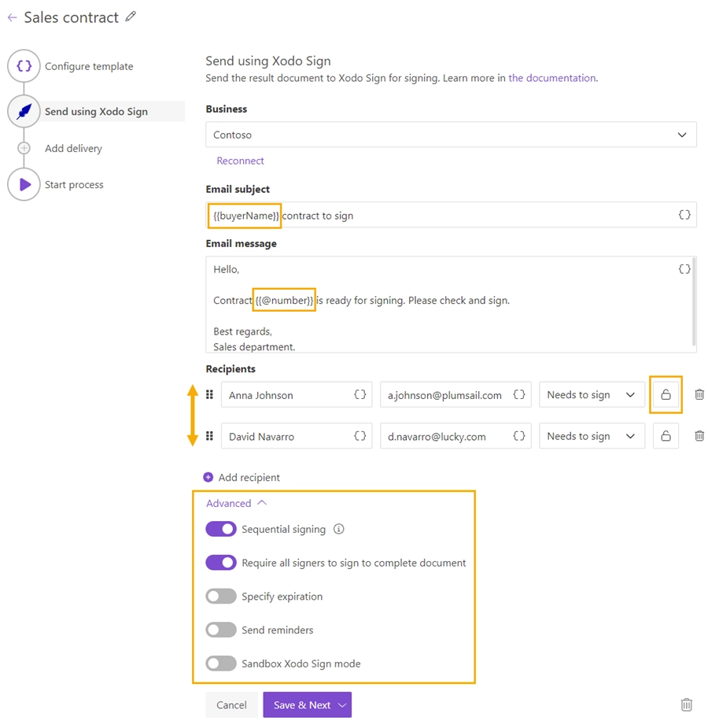Select the Xodo Sign feather step icon
Viewport: 708px width, 728px height.
pos(24,112)
